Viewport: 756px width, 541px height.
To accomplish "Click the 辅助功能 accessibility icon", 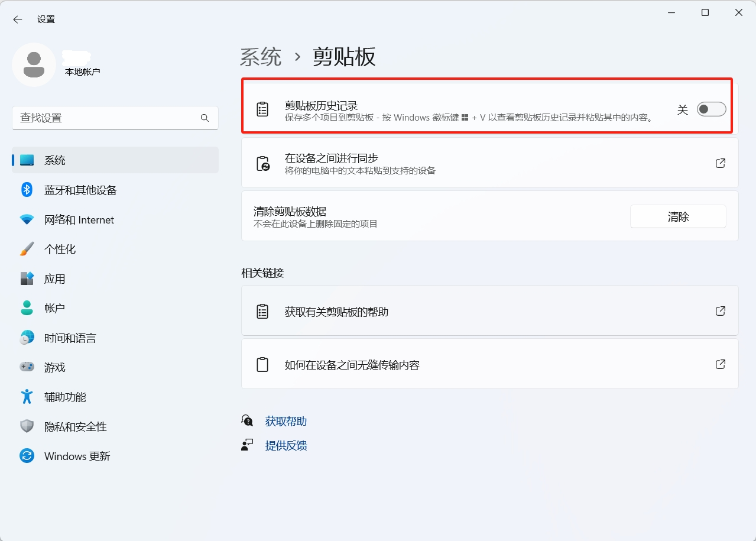I will pos(27,397).
